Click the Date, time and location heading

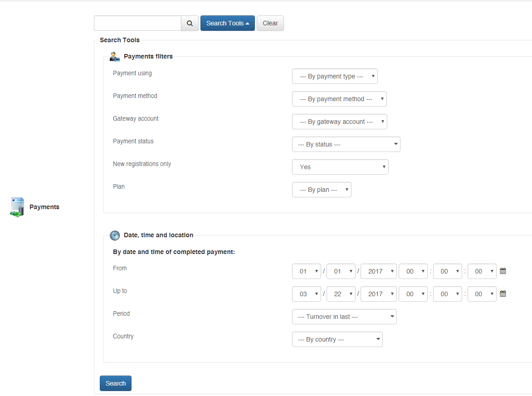(158, 235)
